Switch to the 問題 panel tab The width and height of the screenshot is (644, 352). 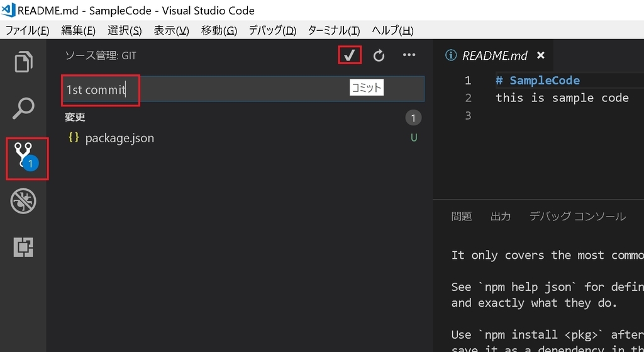pos(461,216)
